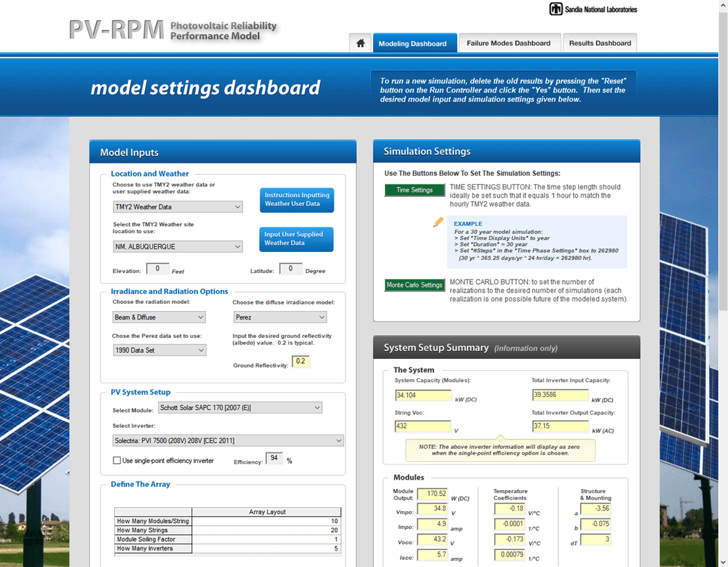Click Impo value 4.9

pyautogui.click(x=432, y=524)
